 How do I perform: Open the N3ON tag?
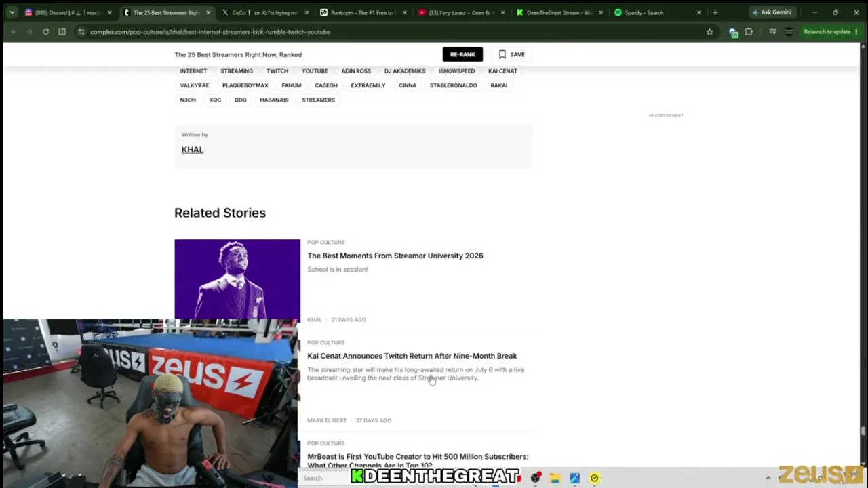click(188, 100)
